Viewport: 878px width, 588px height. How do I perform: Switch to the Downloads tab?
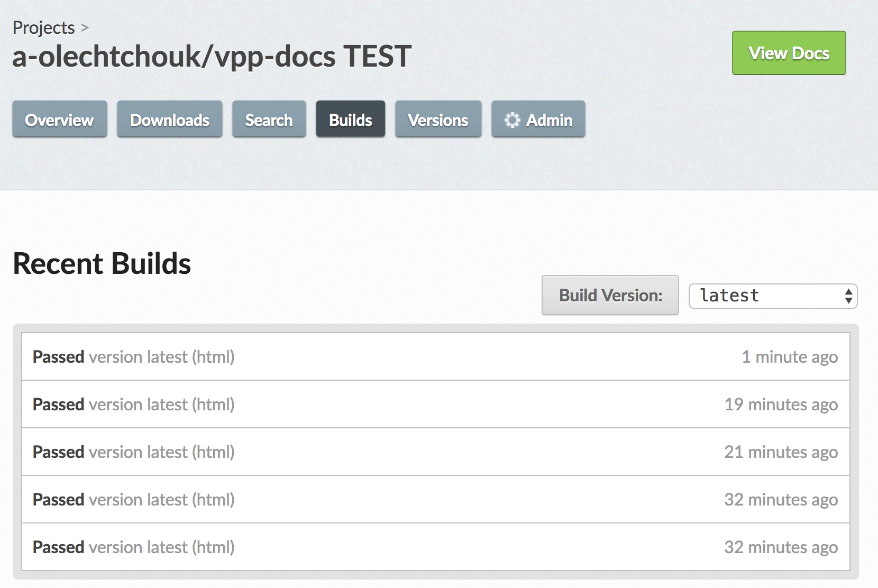coord(170,120)
